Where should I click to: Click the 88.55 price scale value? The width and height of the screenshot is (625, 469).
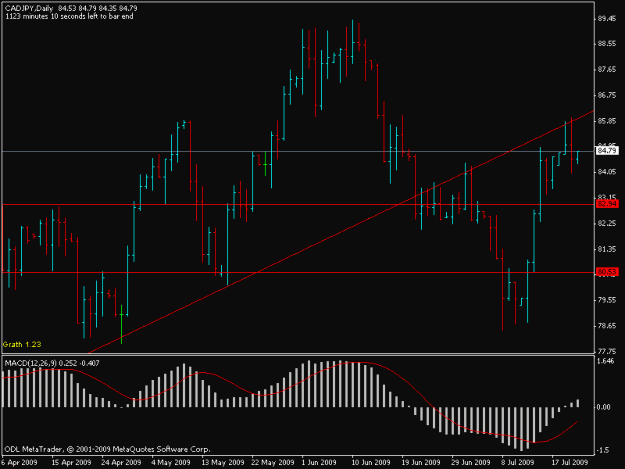(607, 44)
